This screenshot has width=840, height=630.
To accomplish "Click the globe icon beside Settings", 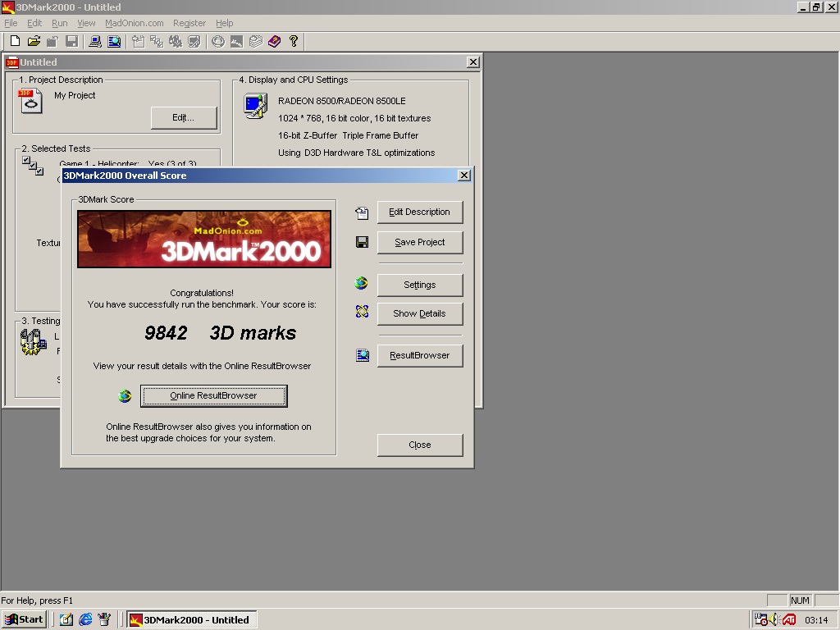I will (x=361, y=282).
